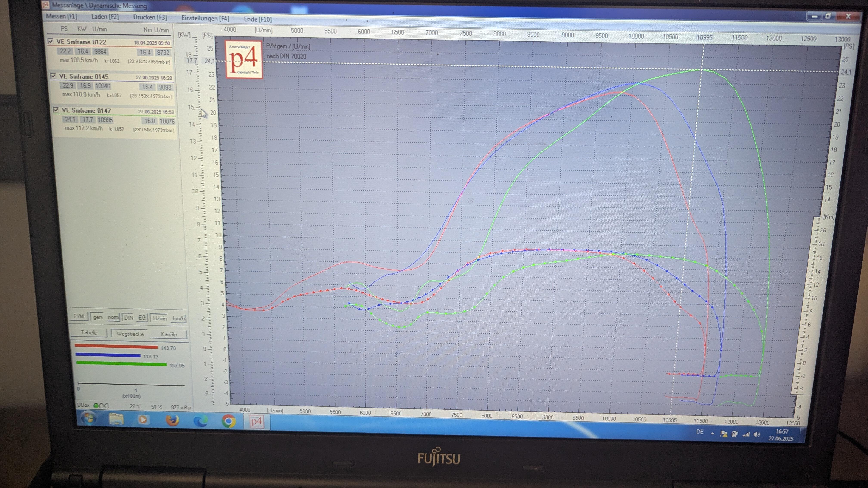
Task: Click max 110.9 km/h text
Action: point(81,94)
